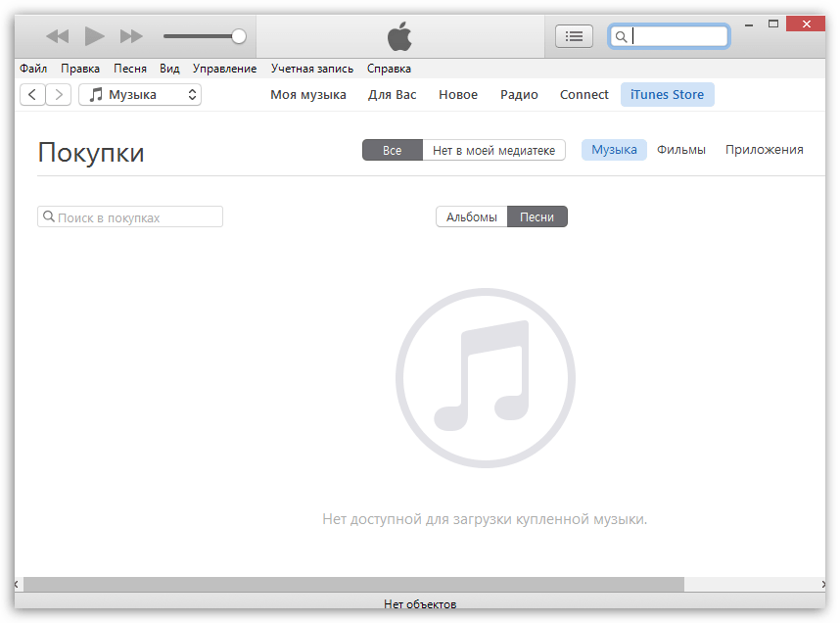840x623 pixels.
Task: Open the Музыка media type dropdown
Action: pos(140,95)
